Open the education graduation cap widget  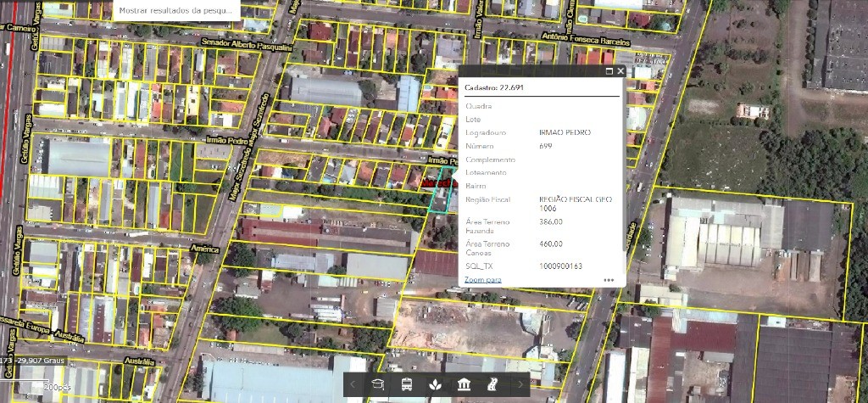pyautogui.click(x=378, y=385)
